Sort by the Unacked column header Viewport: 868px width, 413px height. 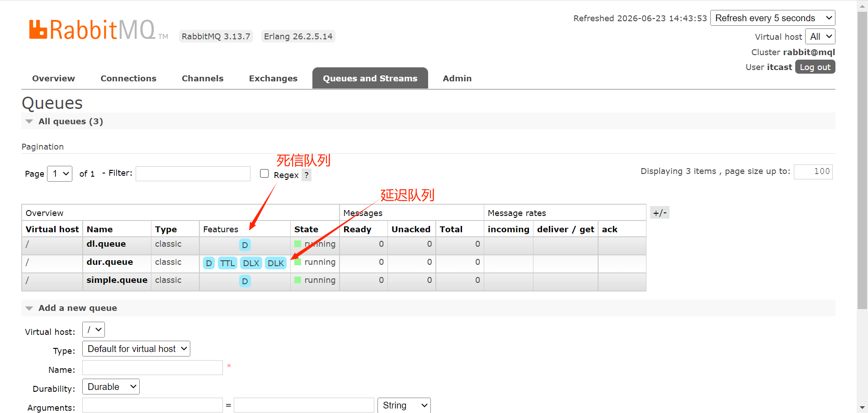tap(411, 229)
